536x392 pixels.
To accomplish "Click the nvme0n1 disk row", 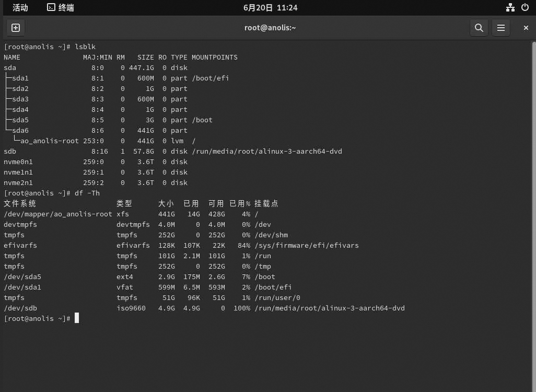I will coord(18,162).
